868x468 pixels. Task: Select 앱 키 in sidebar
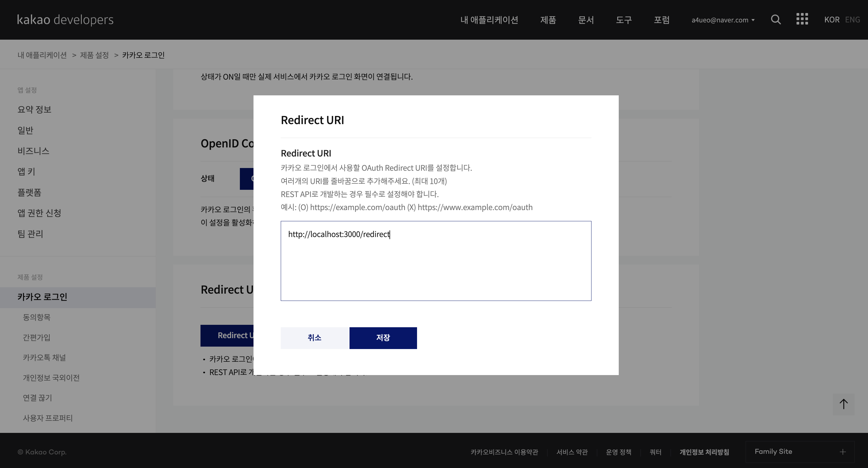click(x=26, y=171)
